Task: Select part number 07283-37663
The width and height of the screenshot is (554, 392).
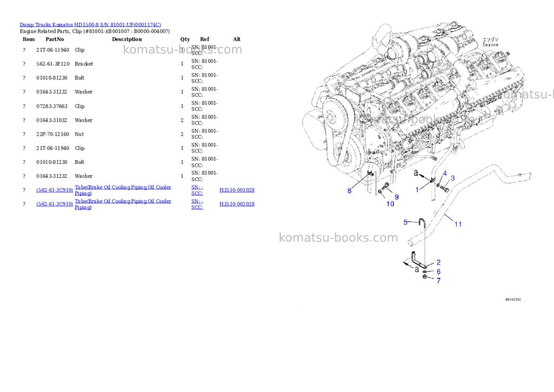Action: tap(52, 107)
